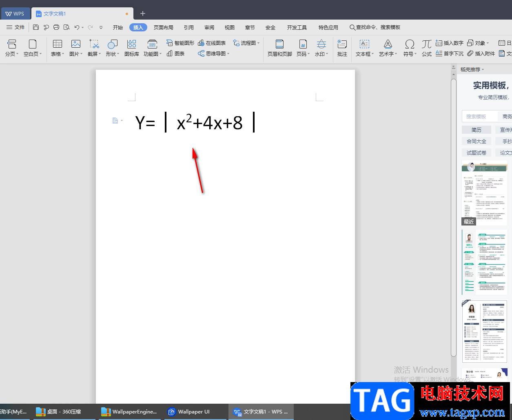512x420 pixels.
Task: Click Insert Number (插入数字)
Action: point(450,43)
